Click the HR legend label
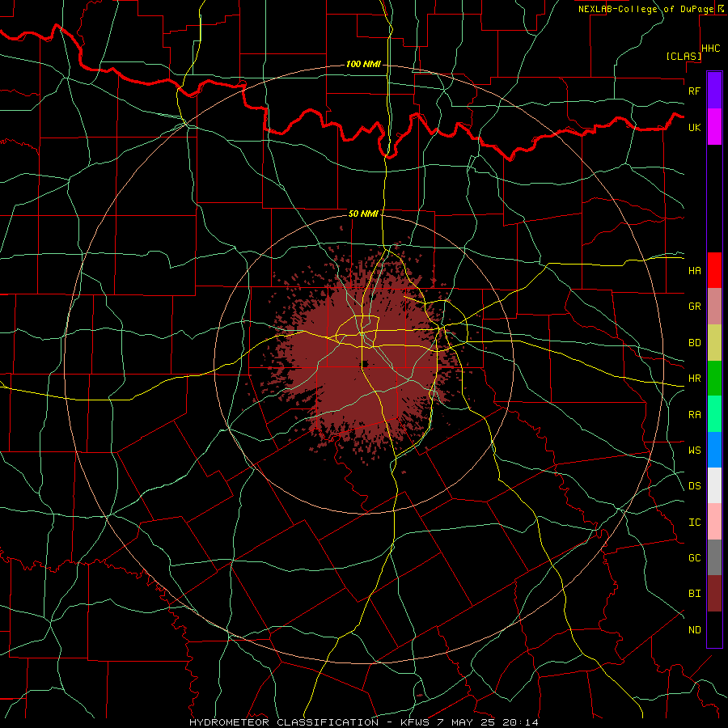This screenshot has width=728, height=728. pos(694,379)
